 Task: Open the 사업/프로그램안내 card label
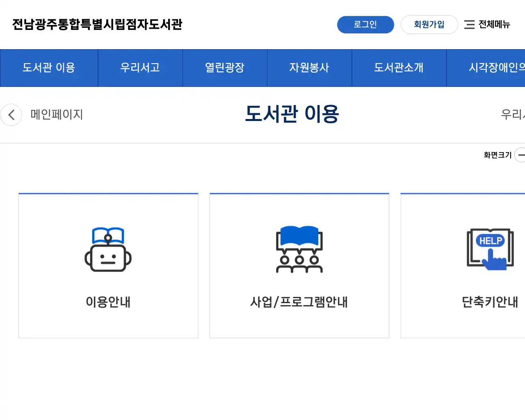299,302
